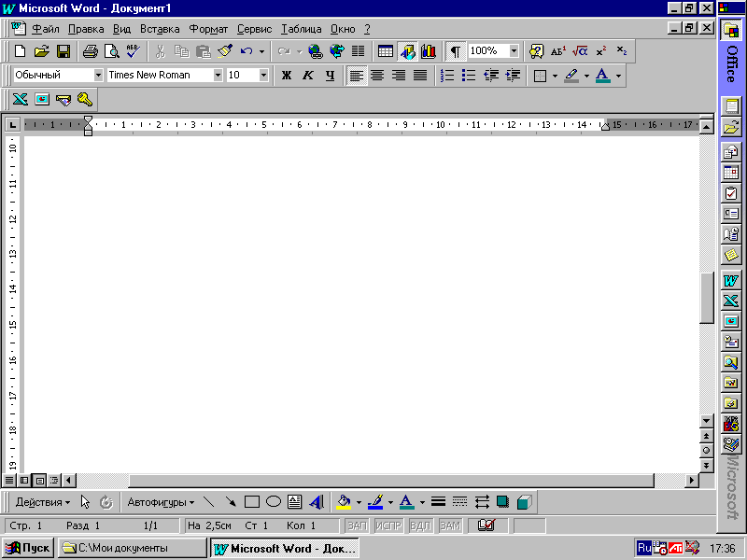Open the Windows Пуск start button
This screenshot has height=560, width=747.
(x=28, y=548)
